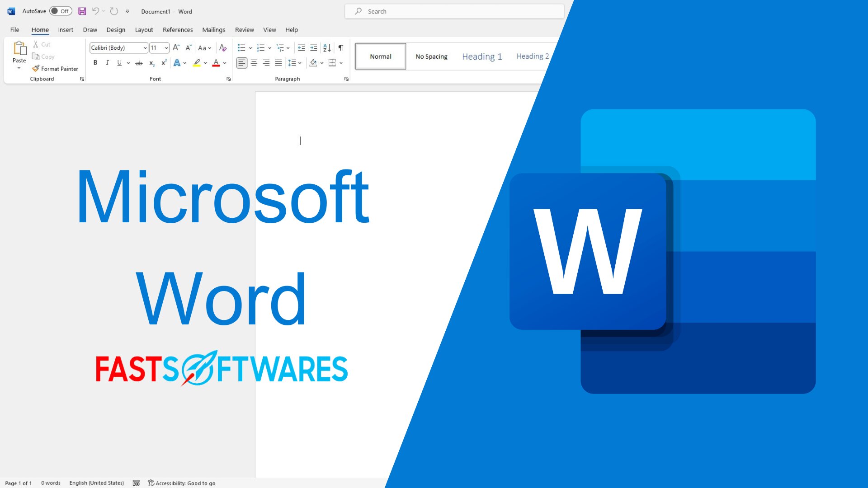The height and width of the screenshot is (488, 868).
Task: Apply the Heading 1 style
Action: [482, 56]
